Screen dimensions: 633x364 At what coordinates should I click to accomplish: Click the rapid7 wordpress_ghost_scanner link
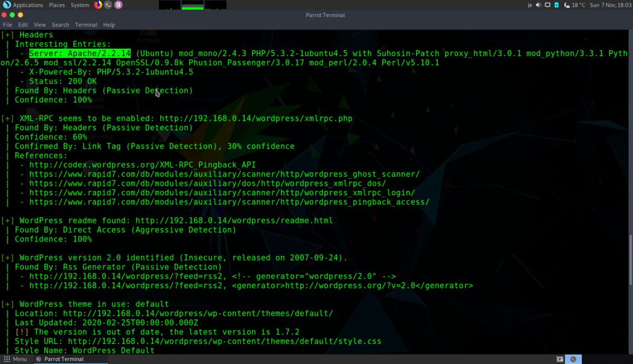(224, 174)
